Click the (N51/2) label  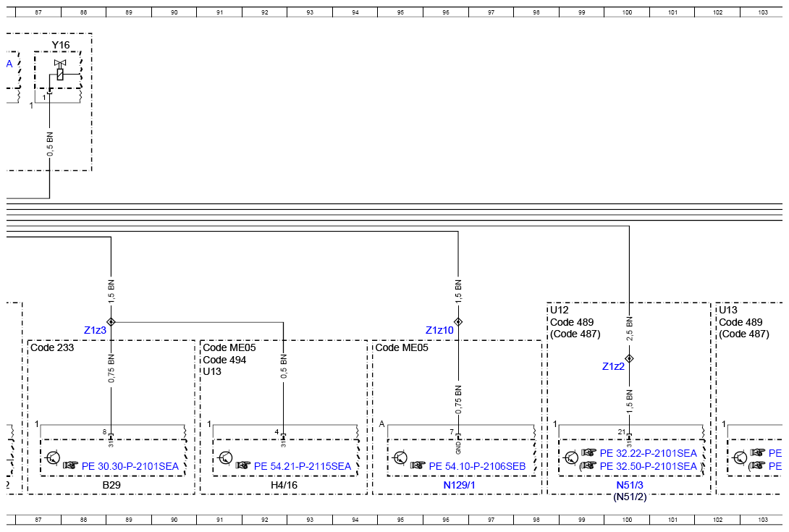[x=630, y=497]
